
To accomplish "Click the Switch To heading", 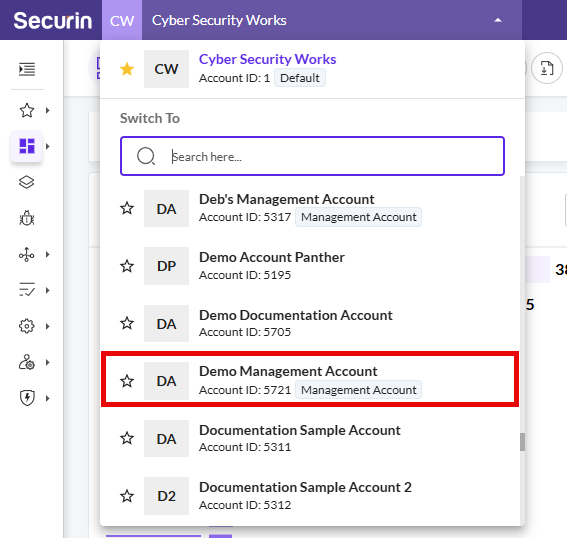I will coord(150,118).
